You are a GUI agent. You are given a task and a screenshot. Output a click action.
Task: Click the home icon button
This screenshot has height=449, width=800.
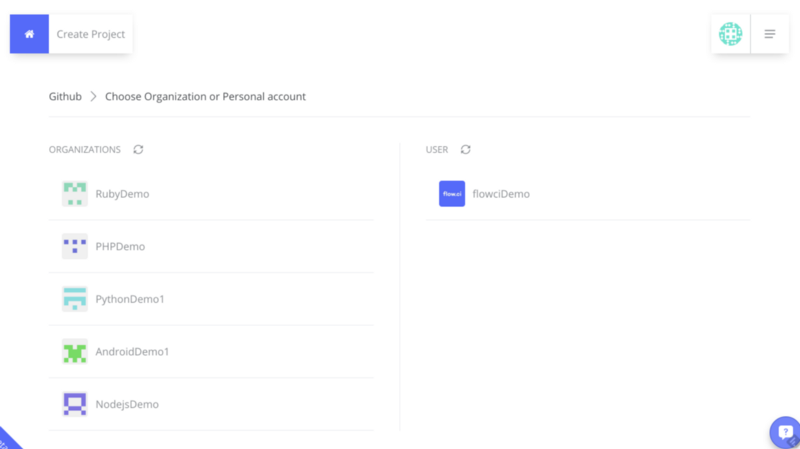click(29, 34)
